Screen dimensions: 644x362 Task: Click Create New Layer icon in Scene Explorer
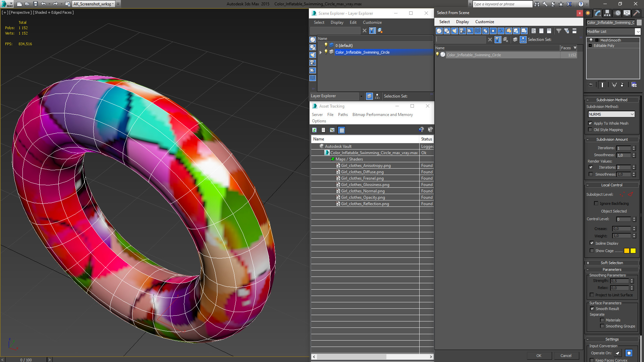[380, 31]
